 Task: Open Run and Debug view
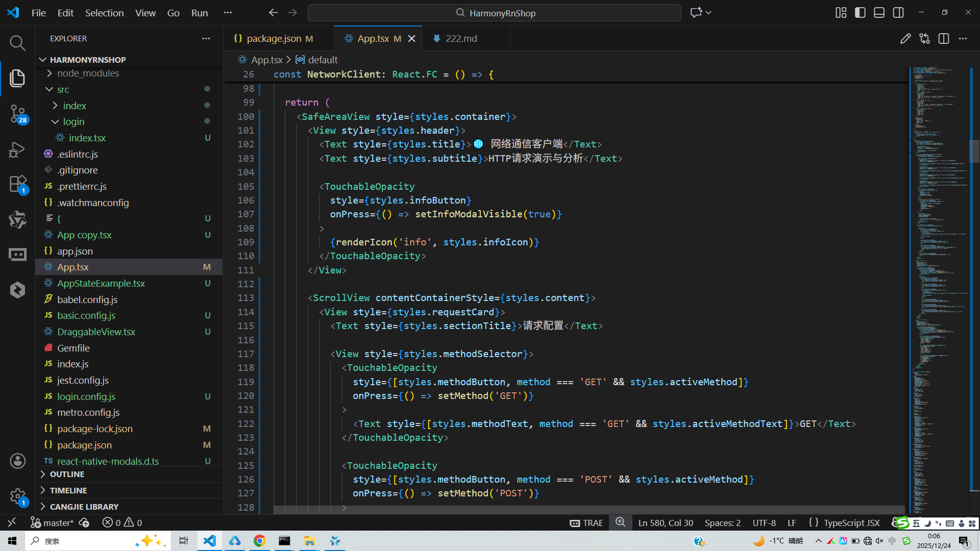[x=17, y=149]
